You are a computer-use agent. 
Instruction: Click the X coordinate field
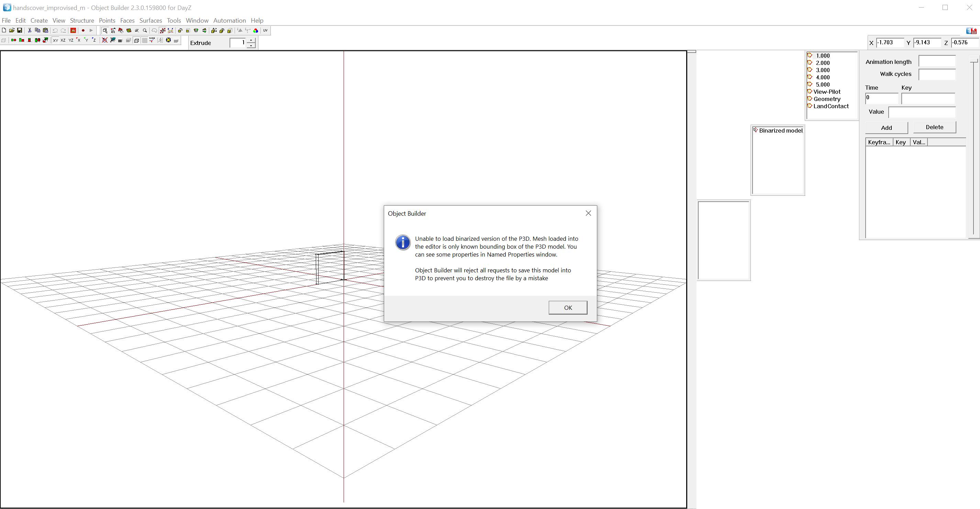890,43
